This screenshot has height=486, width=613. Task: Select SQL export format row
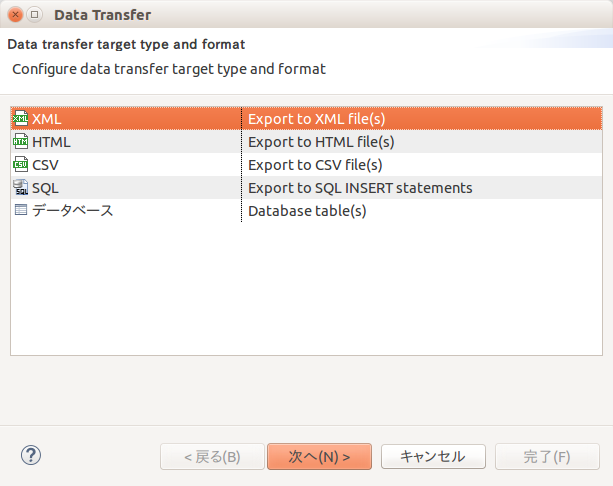point(306,188)
